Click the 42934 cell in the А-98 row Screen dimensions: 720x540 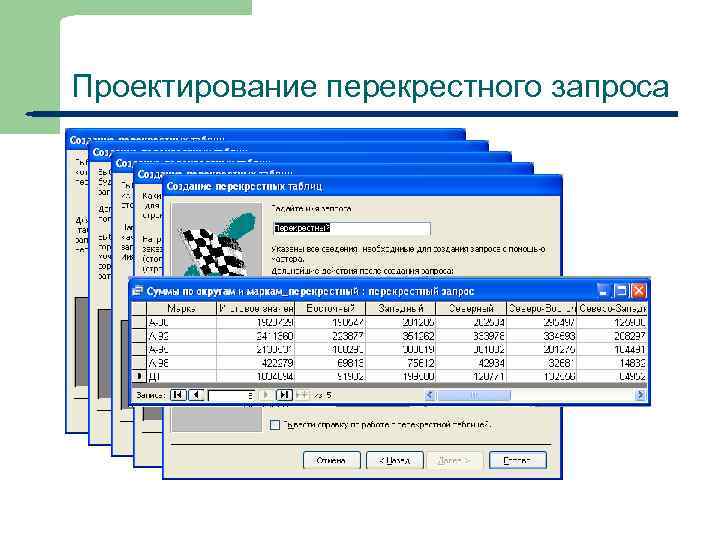pos(471,363)
